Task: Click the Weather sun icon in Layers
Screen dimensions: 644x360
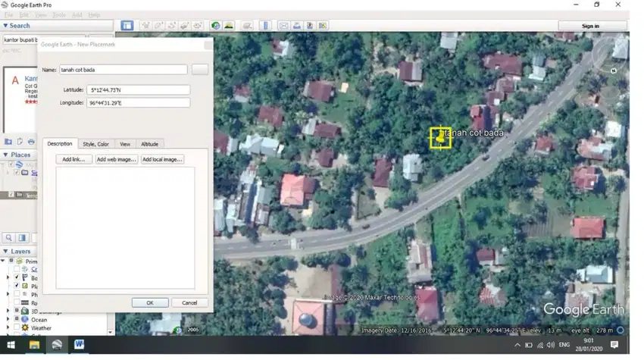Action: pos(25,327)
